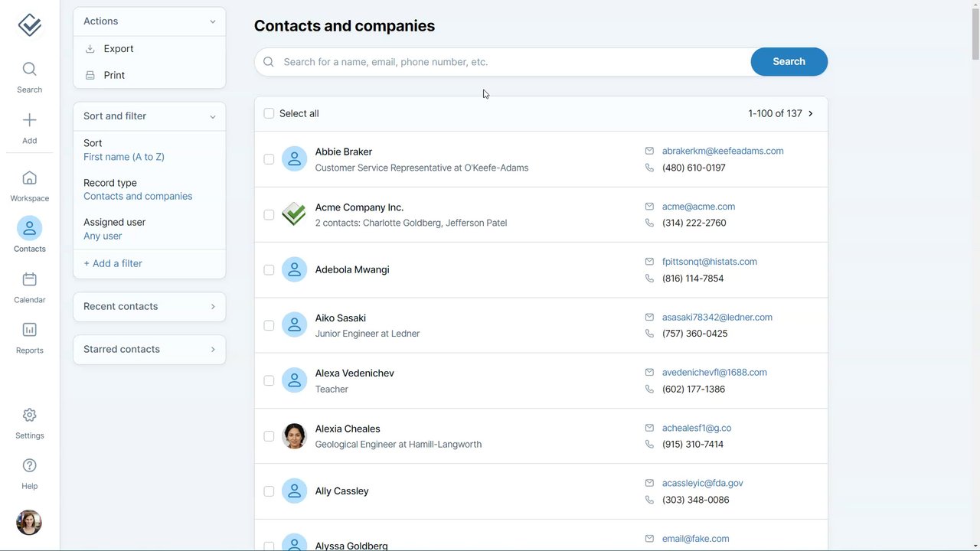Click the Add plus icon
980x551 pixels.
pyautogui.click(x=29, y=120)
